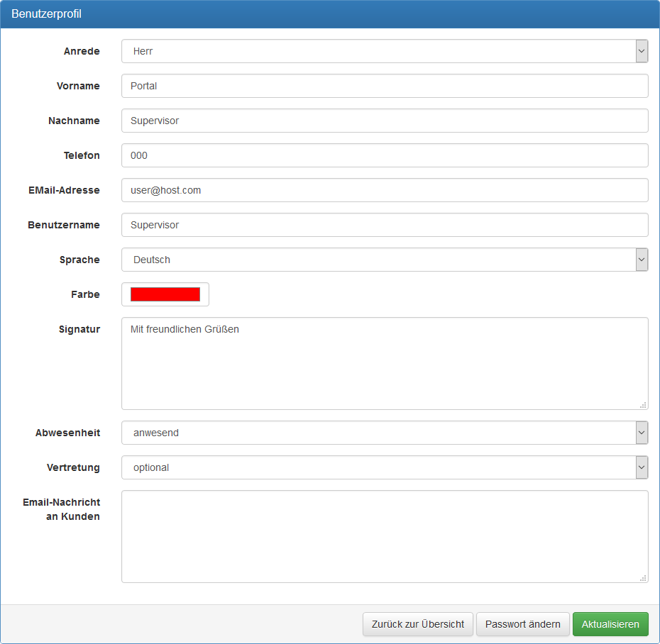
Task: Open the Abwesenheit dropdown set to anwesend
Action: 384,433
